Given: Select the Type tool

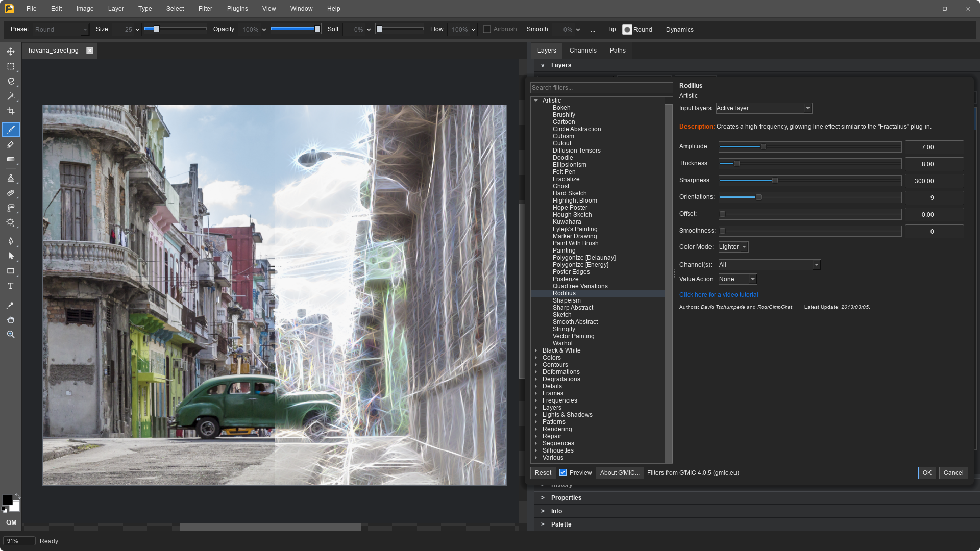Looking at the screenshot, I should click(x=11, y=286).
